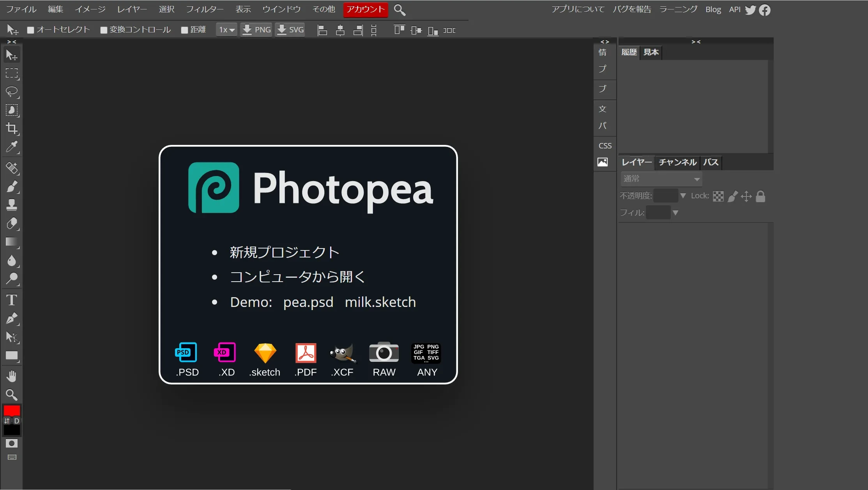
Task: Enable the 距離 checkbox
Action: pyautogui.click(x=185, y=30)
